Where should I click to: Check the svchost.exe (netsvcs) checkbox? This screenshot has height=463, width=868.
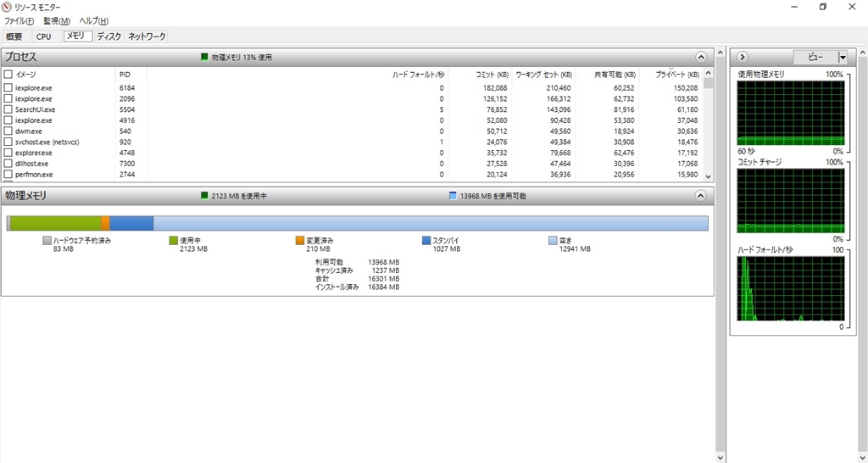click(x=8, y=142)
